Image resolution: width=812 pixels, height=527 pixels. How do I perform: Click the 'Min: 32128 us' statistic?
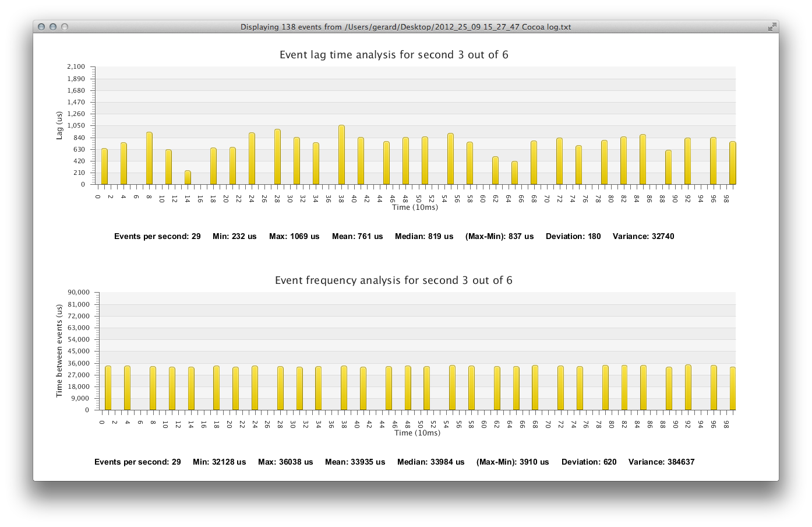coord(220,462)
